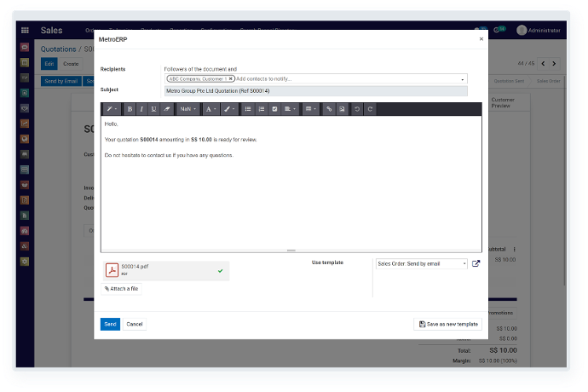The image size is (588, 392).
Task: Insert an ordered numbered list
Action: coord(262,109)
